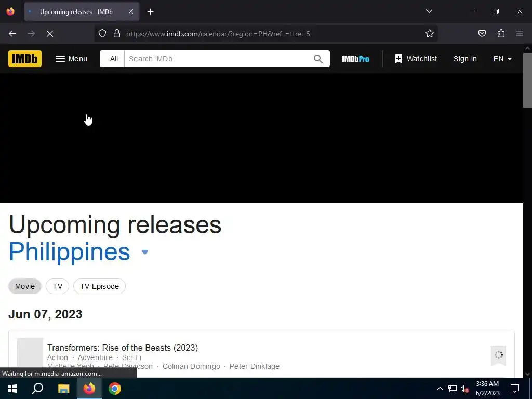Open a new tab with plus button
This screenshot has height=399, width=532.
[x=150, y=12]
